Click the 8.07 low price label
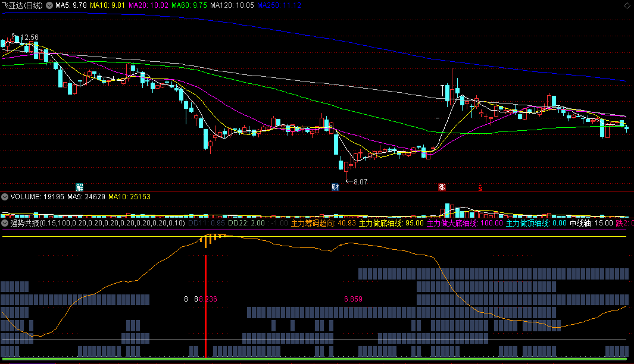Image resolution: width=634 pixels, height=364 pixels. point(360,182)
